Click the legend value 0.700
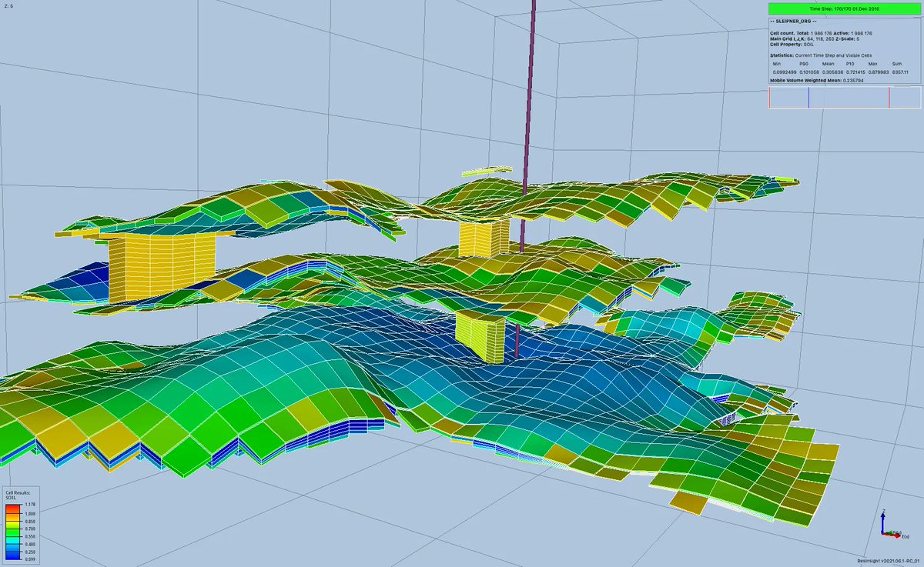This screenshot has width=924, height=567. (x=30, y=529)
